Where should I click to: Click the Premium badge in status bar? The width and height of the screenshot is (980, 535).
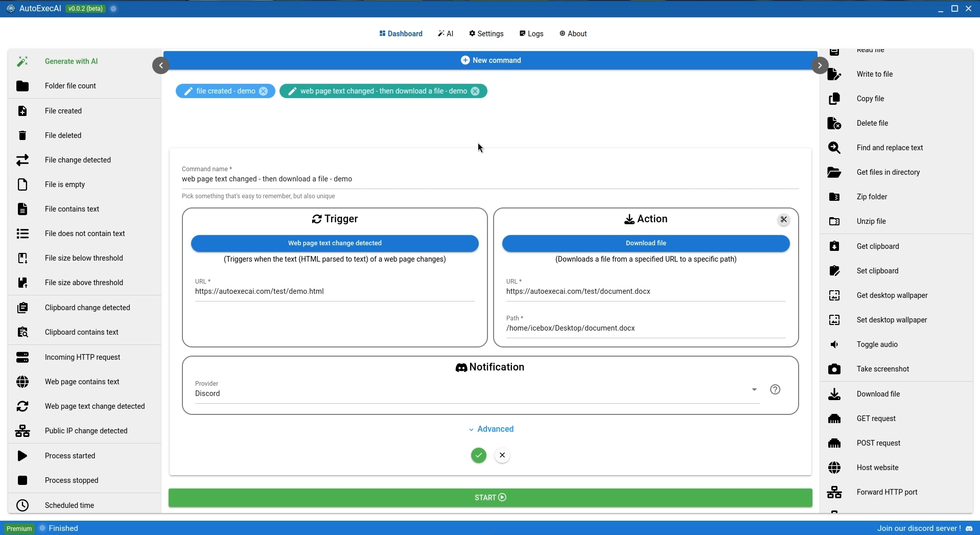(x=19, y=528)
